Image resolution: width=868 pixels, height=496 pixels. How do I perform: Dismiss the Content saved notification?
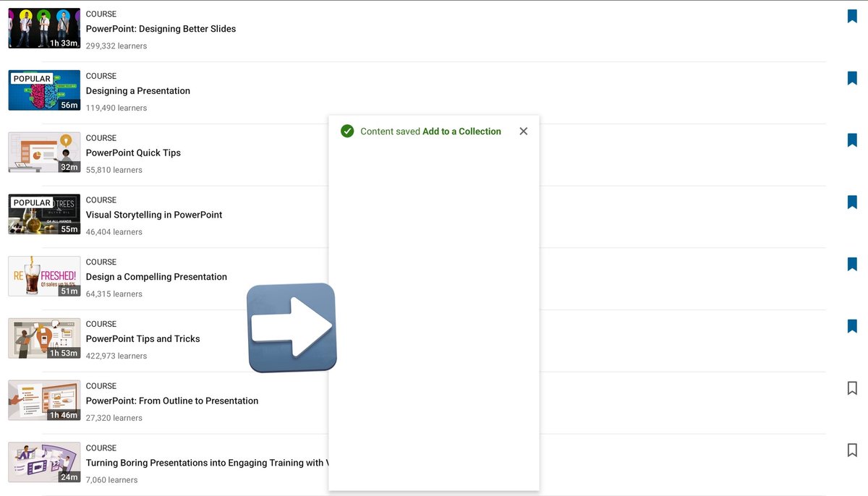coord(524,131)
